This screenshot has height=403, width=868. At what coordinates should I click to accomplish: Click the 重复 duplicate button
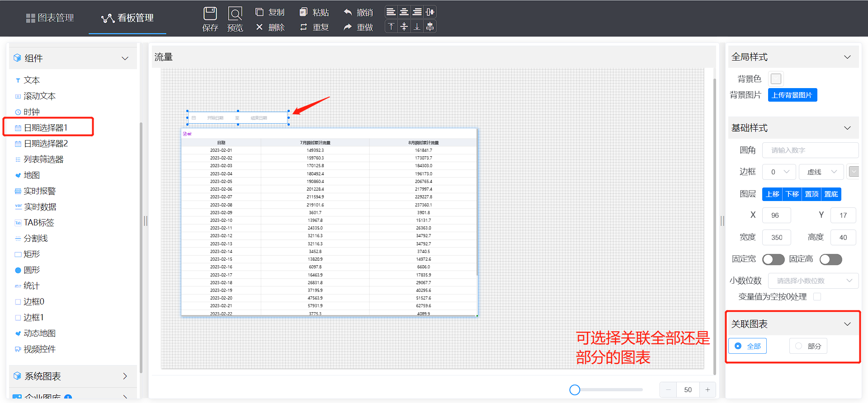click(314, 27)
